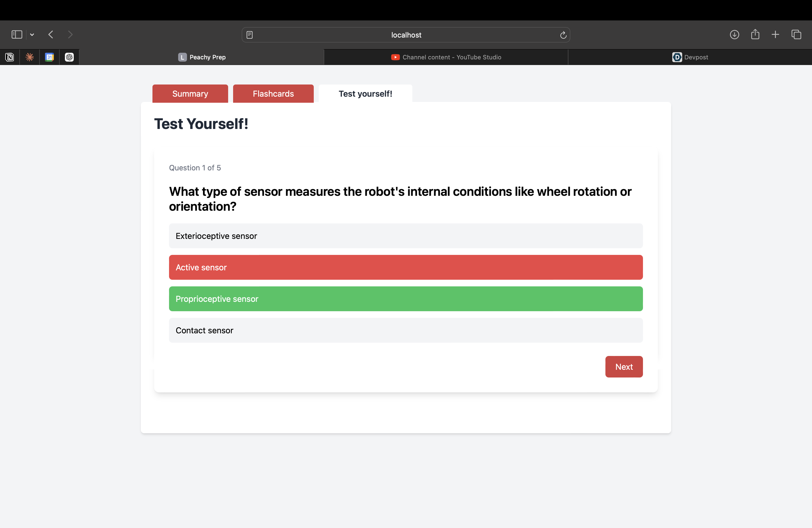
Task: Show the Downloads icon
Action: (x=734, y=35)
